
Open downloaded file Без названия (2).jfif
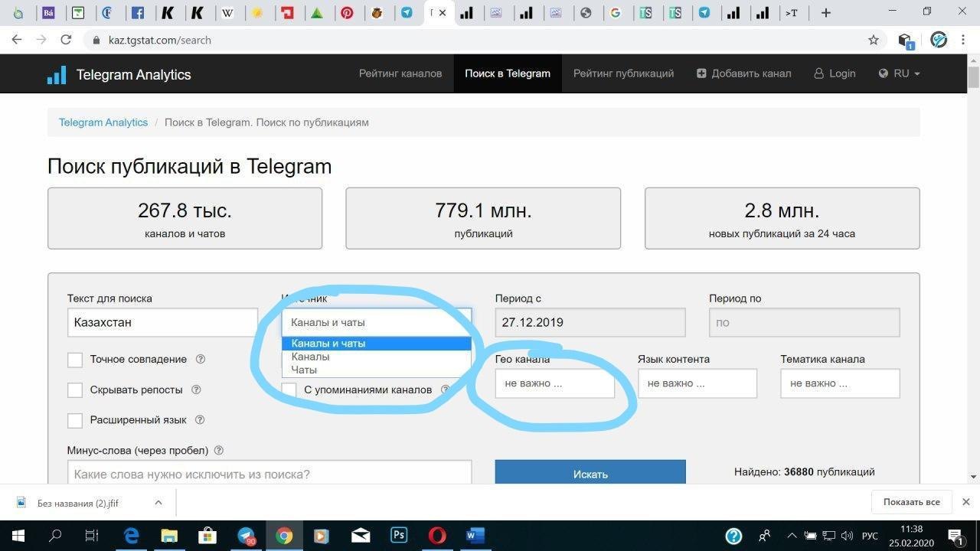pyautogui.click(x=78, y=503)
